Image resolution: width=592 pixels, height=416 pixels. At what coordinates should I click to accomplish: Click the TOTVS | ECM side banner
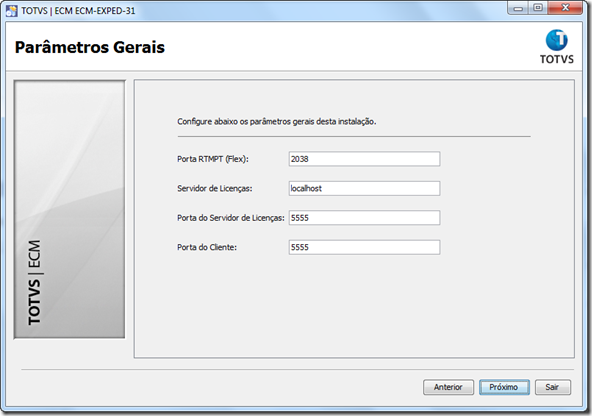[x=69, y=209]
